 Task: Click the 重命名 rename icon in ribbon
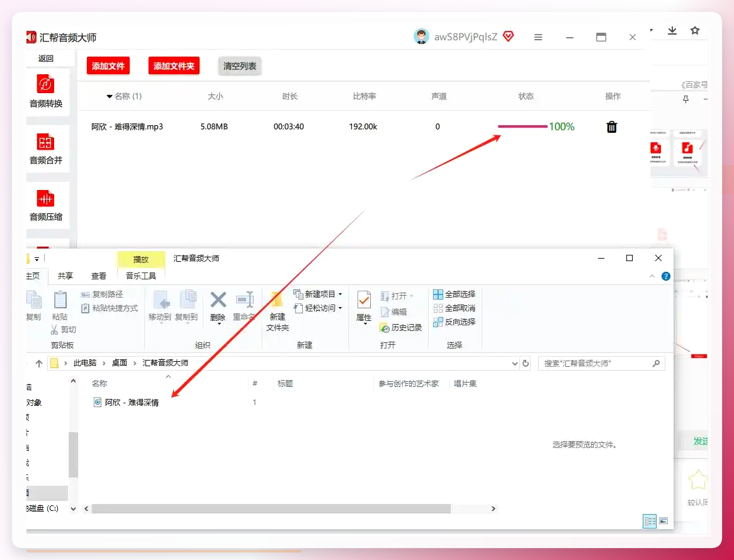point(244,300)
